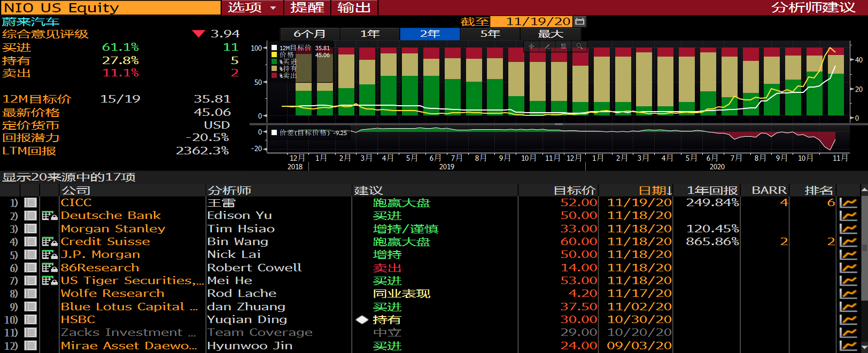
Task: Open the chart icon in the Blue Lotus Capital row
Action: (848, 307)
